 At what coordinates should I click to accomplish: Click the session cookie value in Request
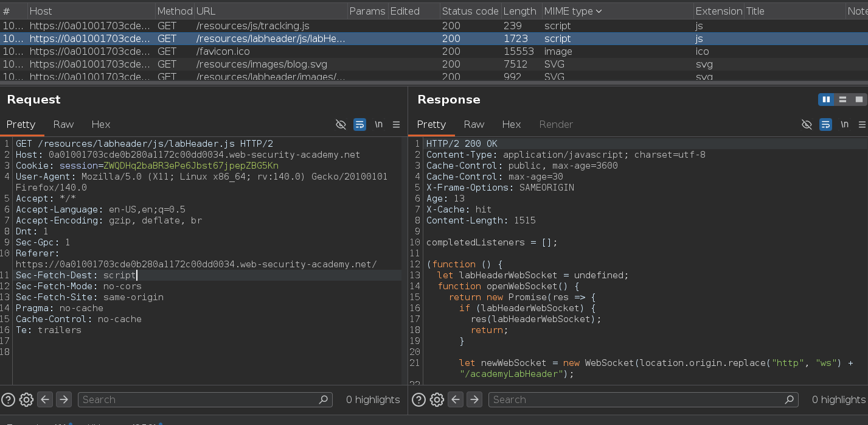tap(191, 166)
